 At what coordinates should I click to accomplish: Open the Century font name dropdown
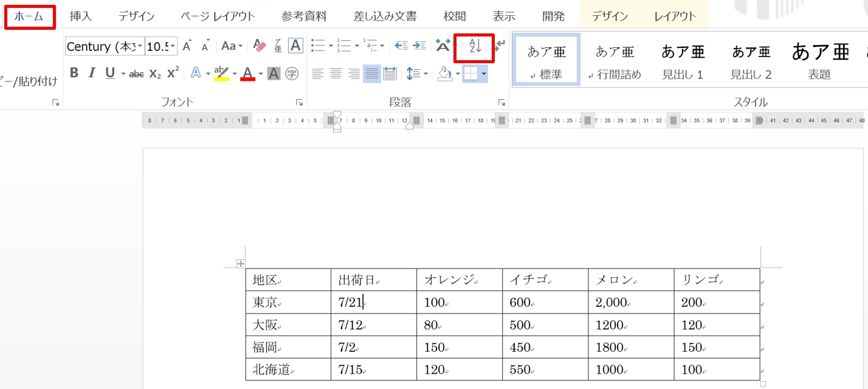coord(140,46)
